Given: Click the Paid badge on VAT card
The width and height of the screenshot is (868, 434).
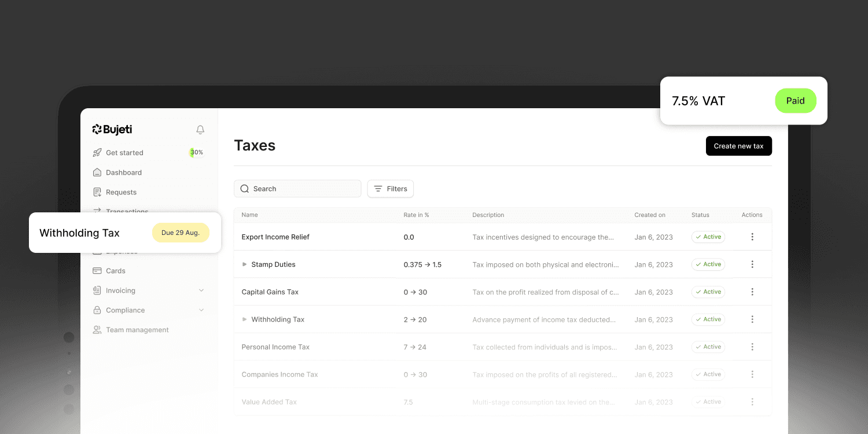Looking at the screenshot, I should (x=796, y=101).
